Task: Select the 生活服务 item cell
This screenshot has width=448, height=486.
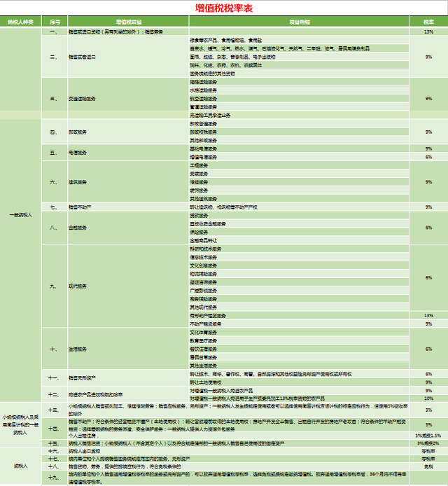Action: pos(128,349)
